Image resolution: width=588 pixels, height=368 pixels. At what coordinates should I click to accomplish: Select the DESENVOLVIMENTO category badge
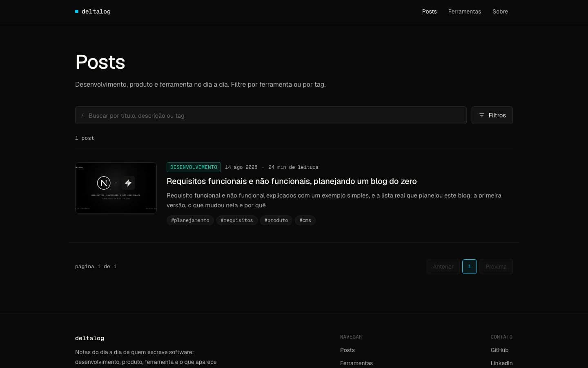pyautogui.click(x=194, y=167)
